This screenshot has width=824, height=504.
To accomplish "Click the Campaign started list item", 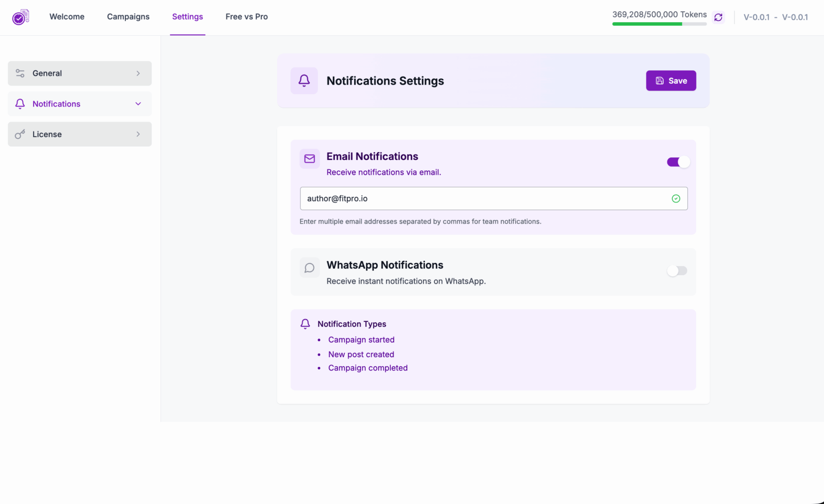I will (x=361, y=340).
